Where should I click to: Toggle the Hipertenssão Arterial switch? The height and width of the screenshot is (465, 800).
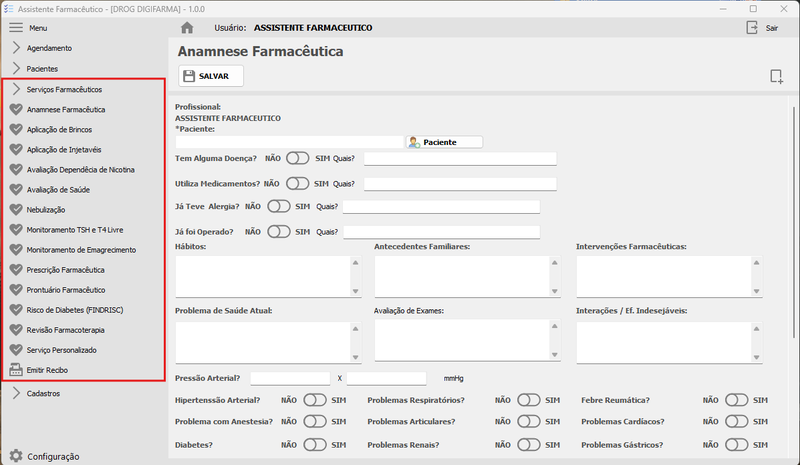point(315,400)
